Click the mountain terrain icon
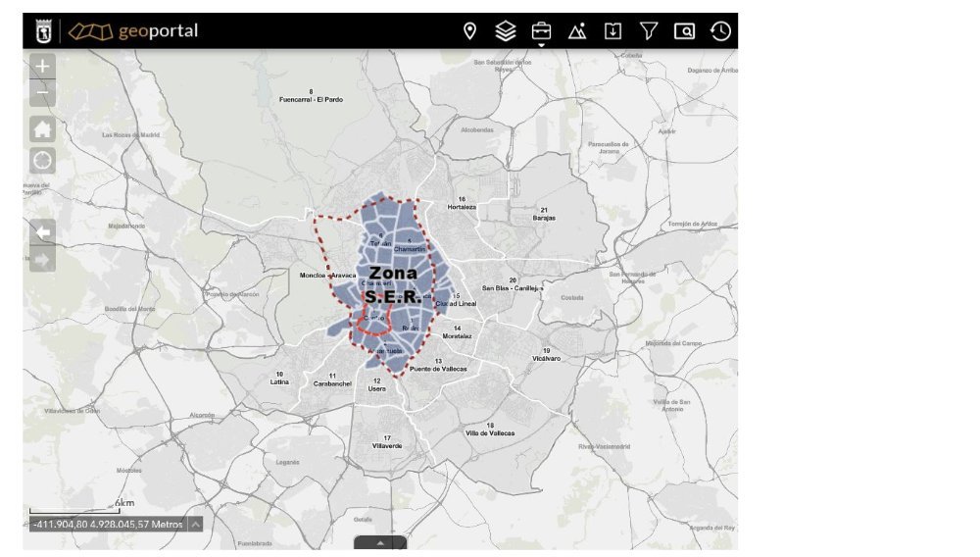 [577, 30]
